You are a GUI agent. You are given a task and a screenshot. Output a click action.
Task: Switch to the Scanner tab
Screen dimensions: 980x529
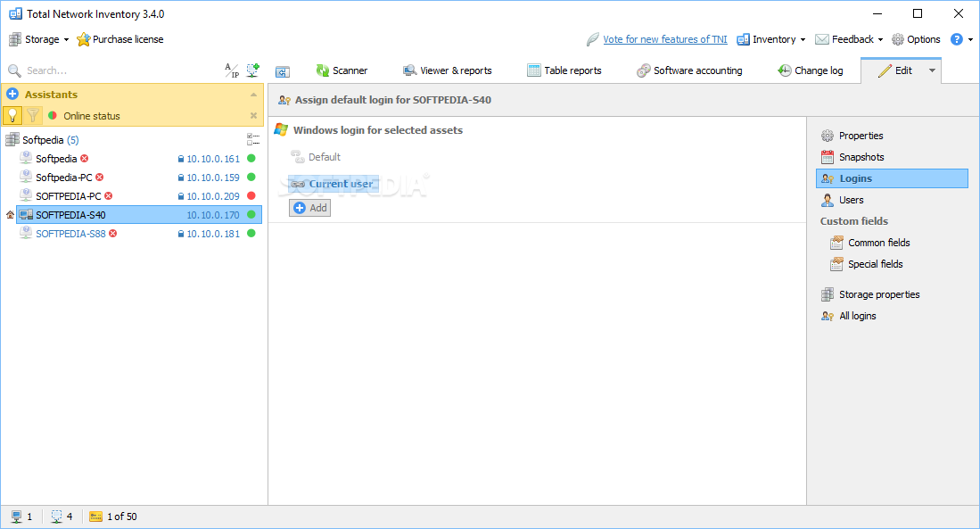[342, 70]
